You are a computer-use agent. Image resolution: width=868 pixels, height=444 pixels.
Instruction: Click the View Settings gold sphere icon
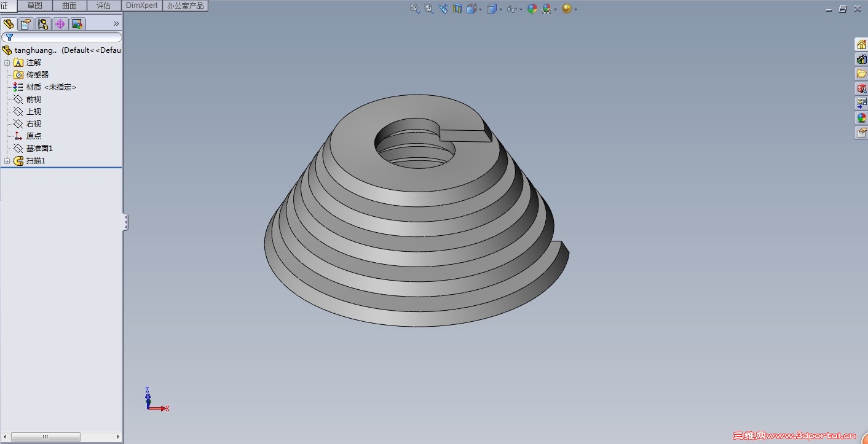point(566,9)
